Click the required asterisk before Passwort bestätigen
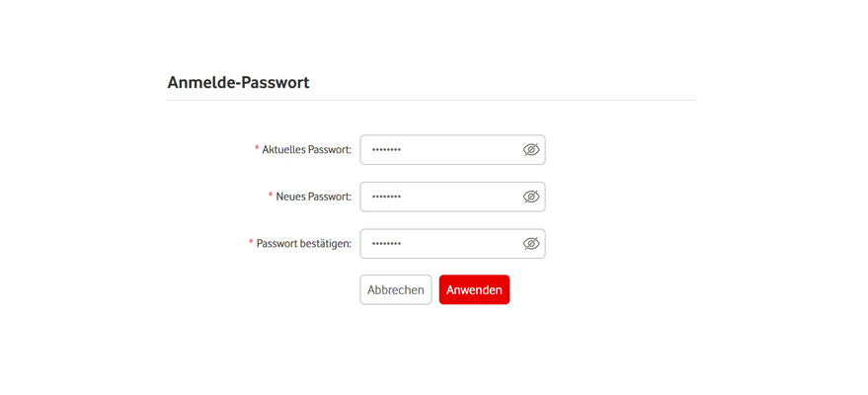This screenshot has height=395, width=868. 251,243
